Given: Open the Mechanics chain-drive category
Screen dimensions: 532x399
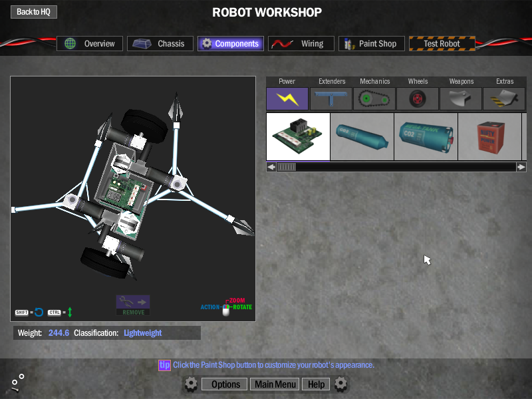Looking at the screenshot, I should (374, 98).
